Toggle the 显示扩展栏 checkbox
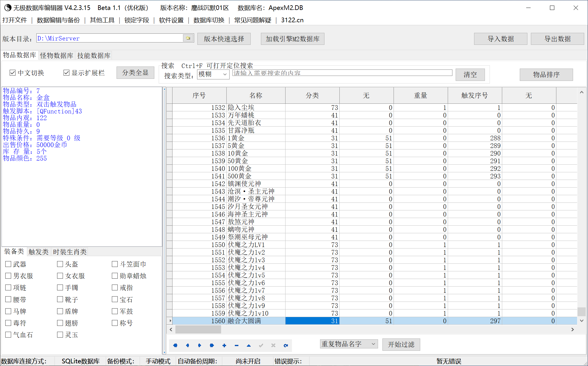The image size is (588, 366). 66,73
